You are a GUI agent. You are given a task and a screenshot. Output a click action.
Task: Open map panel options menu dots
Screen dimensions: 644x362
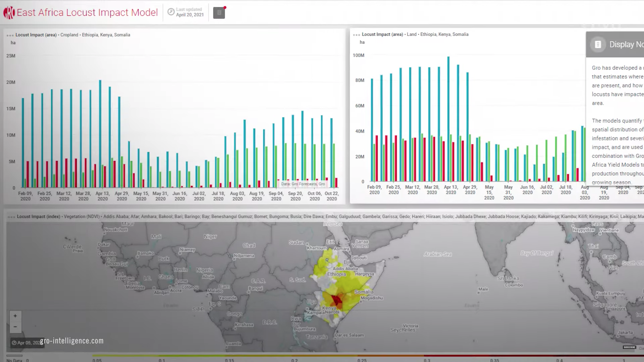pyautogui.click(x=11, y=217)
